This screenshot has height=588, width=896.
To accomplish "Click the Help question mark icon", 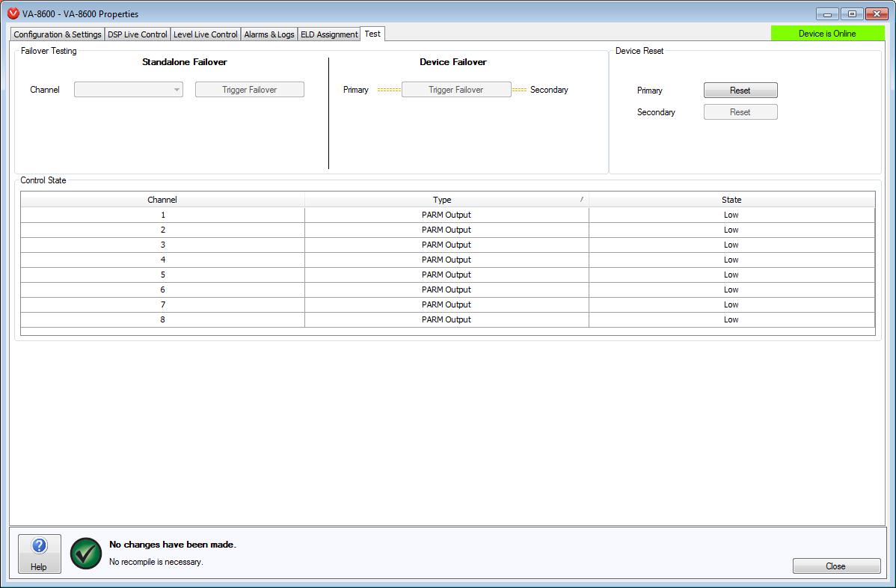I will [40, 546].
